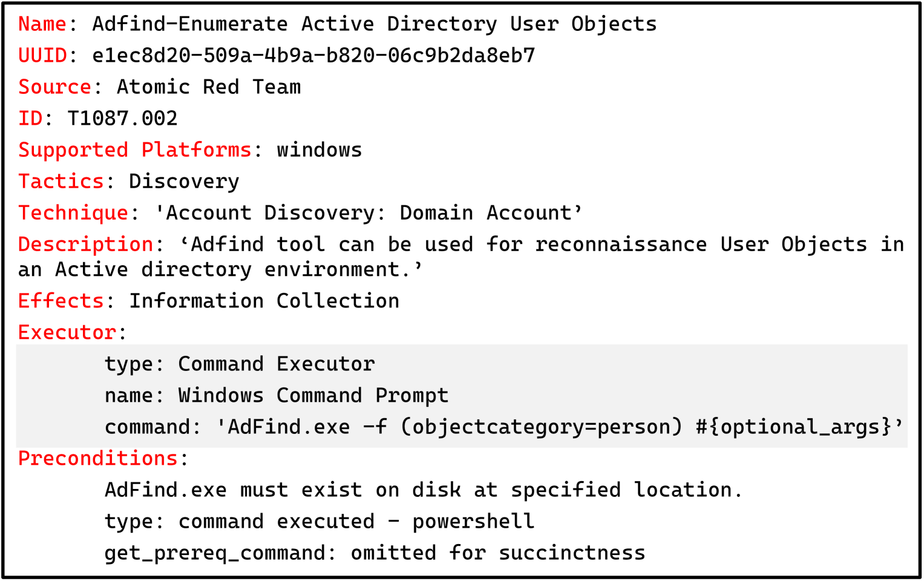Click the red "Preconditions" label

97,459
